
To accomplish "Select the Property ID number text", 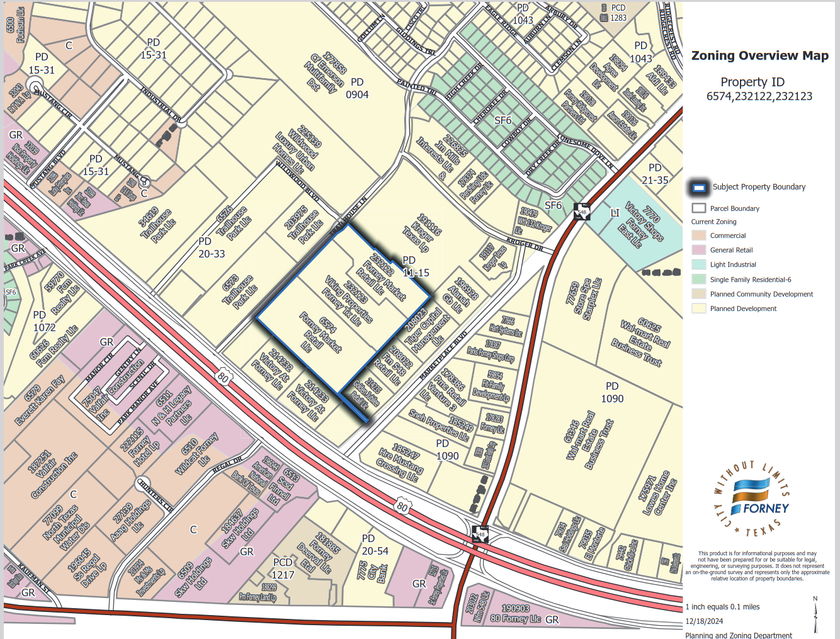I will coord(759,96).
